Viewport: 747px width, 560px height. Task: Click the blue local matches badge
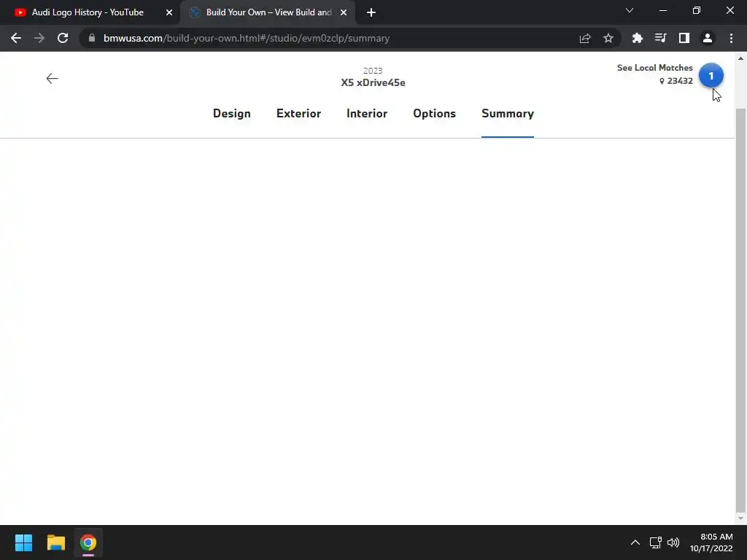point(711,76)
